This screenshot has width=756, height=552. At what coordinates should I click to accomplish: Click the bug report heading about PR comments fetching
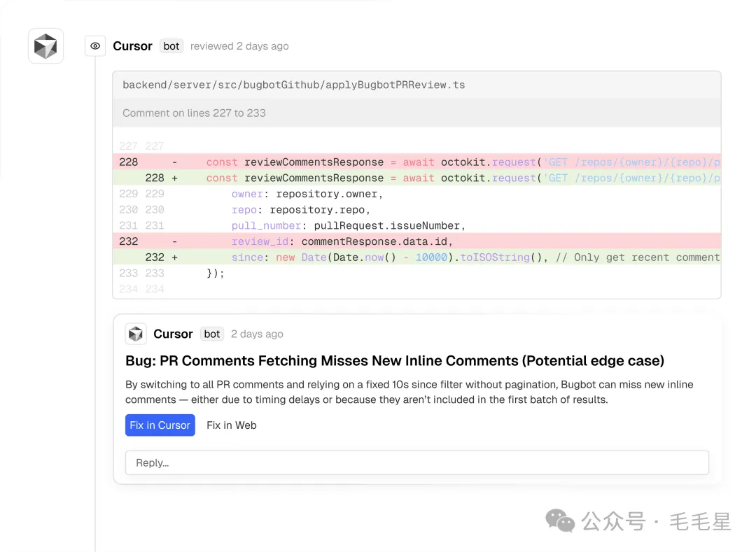coord(394,361)
